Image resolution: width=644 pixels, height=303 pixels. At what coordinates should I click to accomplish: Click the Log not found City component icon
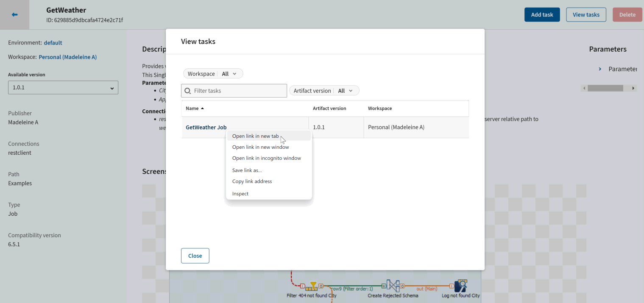[x=460, y=286]
